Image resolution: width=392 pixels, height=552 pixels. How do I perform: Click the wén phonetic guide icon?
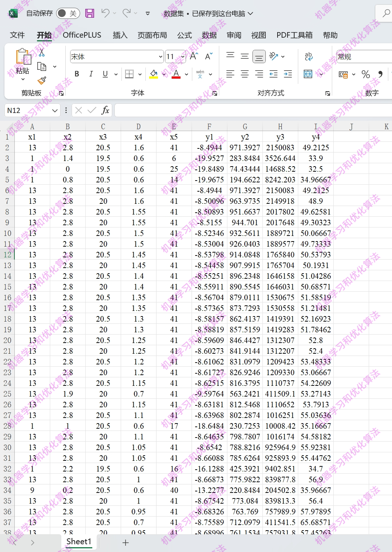click(200, 74)
